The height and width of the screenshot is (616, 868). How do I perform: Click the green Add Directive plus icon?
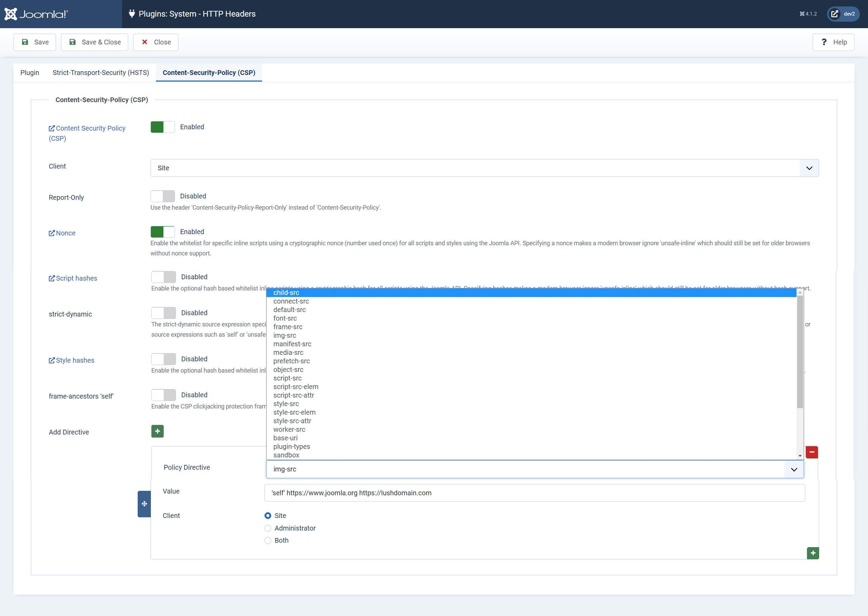(x=157, y=431)
